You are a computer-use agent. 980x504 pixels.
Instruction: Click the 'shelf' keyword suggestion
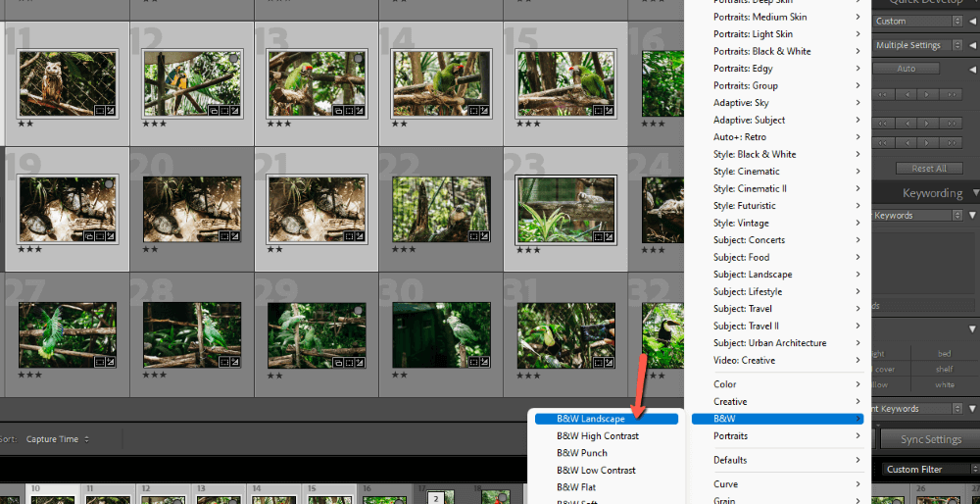coord(945,369)
